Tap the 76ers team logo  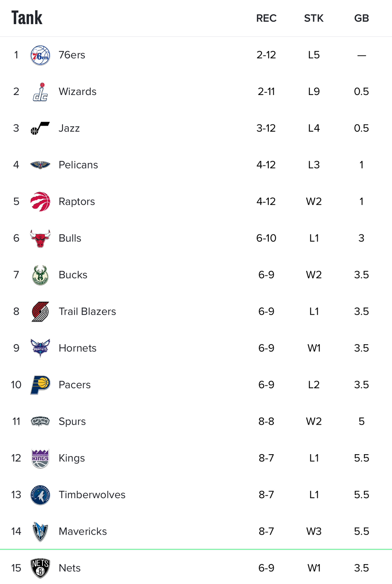point(40,55)
